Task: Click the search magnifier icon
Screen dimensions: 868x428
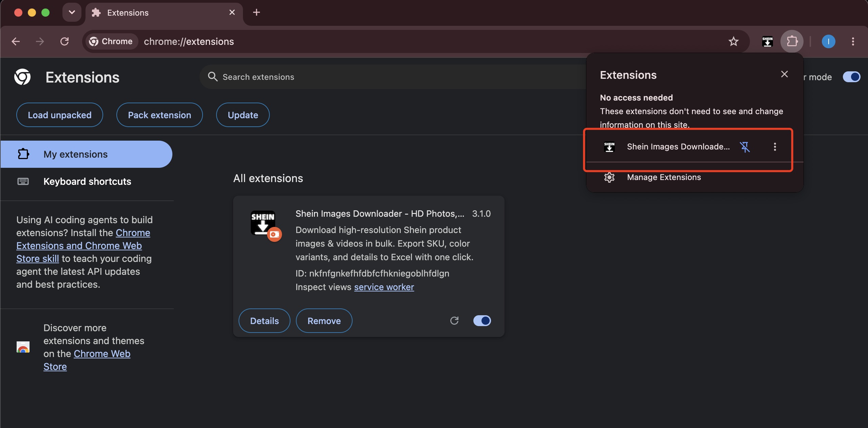Action: point(212,77)
